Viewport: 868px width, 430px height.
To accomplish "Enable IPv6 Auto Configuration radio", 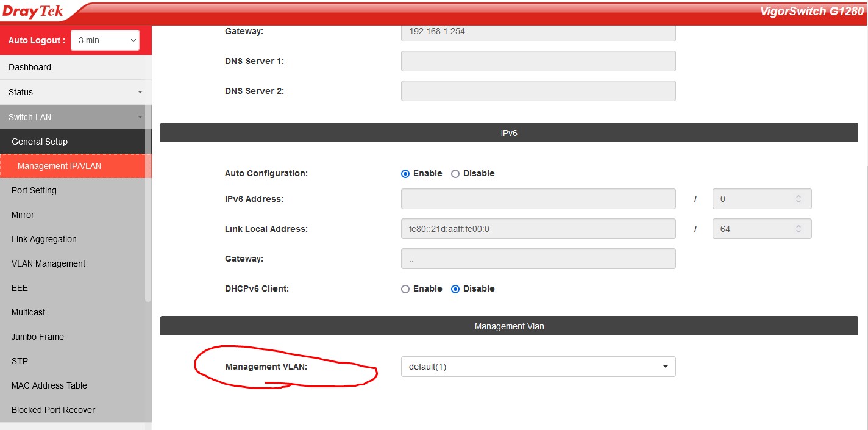I will click(405, 174).
